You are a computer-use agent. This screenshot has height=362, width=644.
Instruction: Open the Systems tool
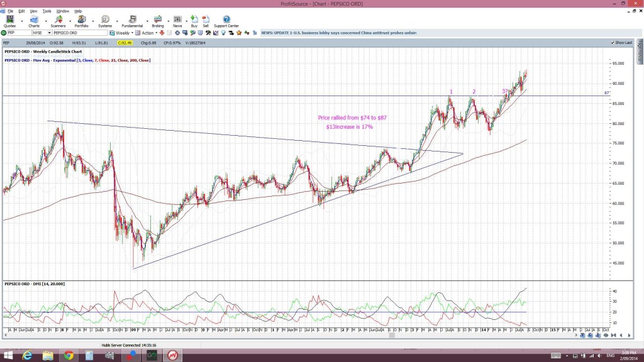point(105,21)
